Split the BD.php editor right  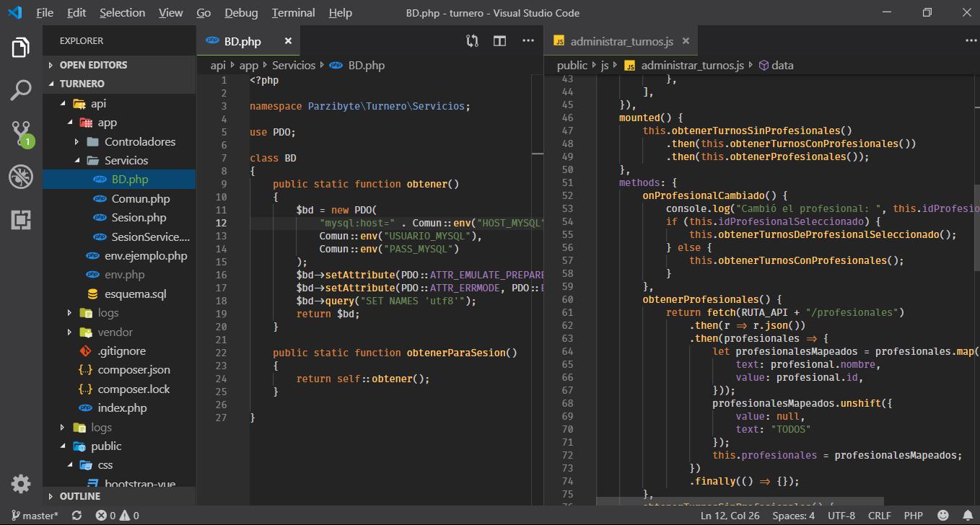point(499,41)
